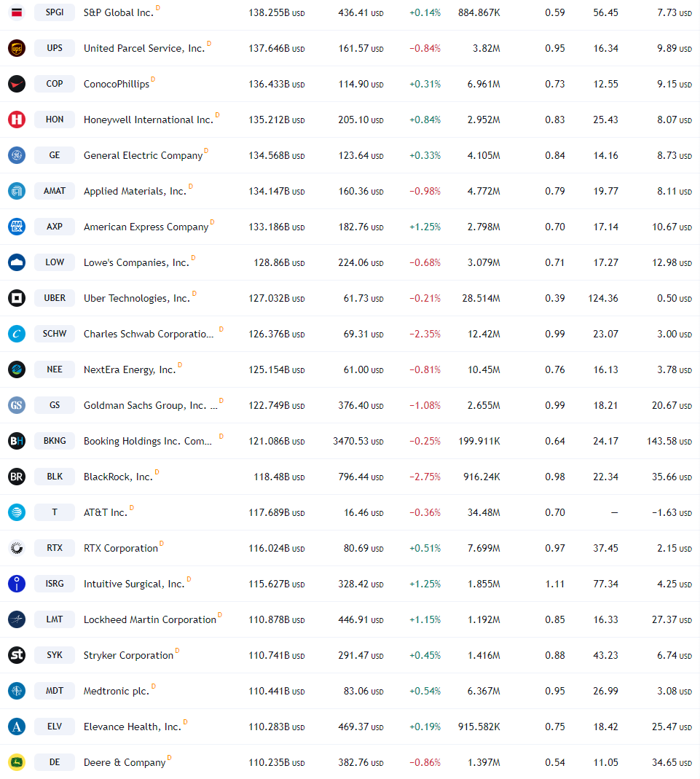The width and height of the screenshot is (700, 779).
Task: Click the Charles Schwab logo icon
Action: point(17,334)
